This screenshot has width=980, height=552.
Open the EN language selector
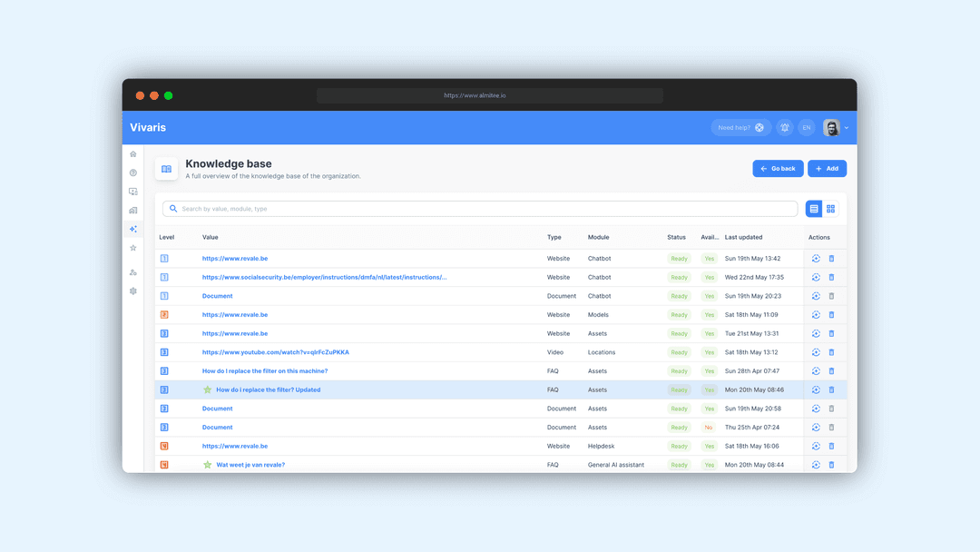click(x=806, y=127)
